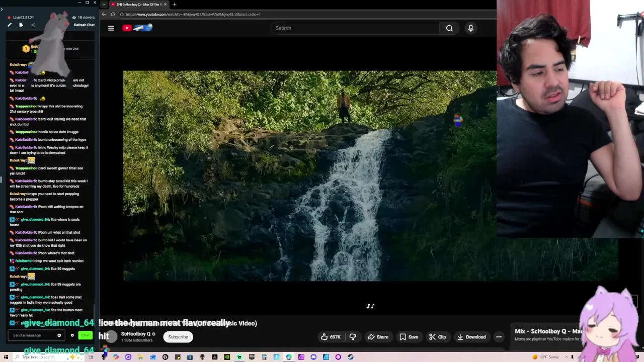Open the emoji picker in chat input
This screenshot has width=644, height=362.
(59, 335)
